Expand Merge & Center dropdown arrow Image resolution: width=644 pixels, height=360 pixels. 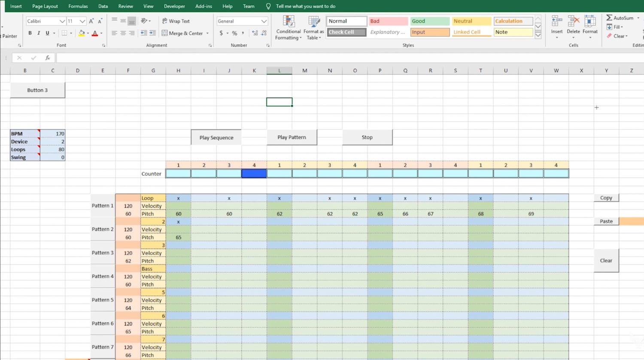(207, 33)
